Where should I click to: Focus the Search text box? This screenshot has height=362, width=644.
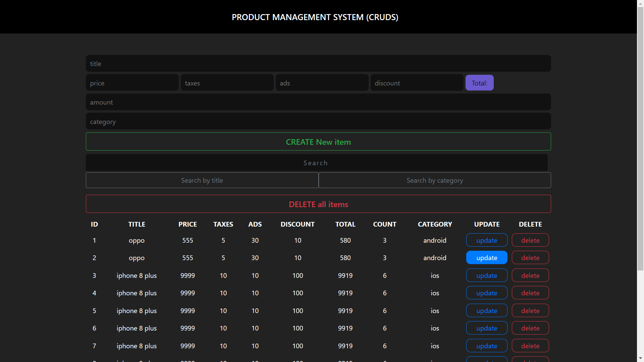[x=317, y=163]
